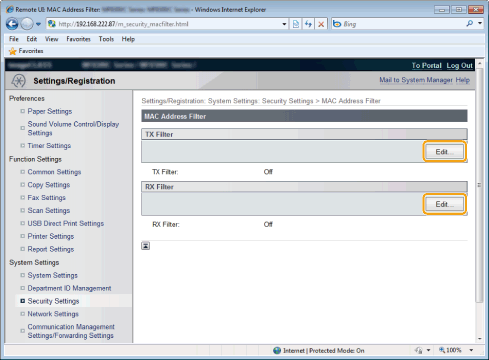Screen dimensions: 489x360
Task: Open the security icon dropdown arrow
Action: pyautogui.click(x=428, y=350)
